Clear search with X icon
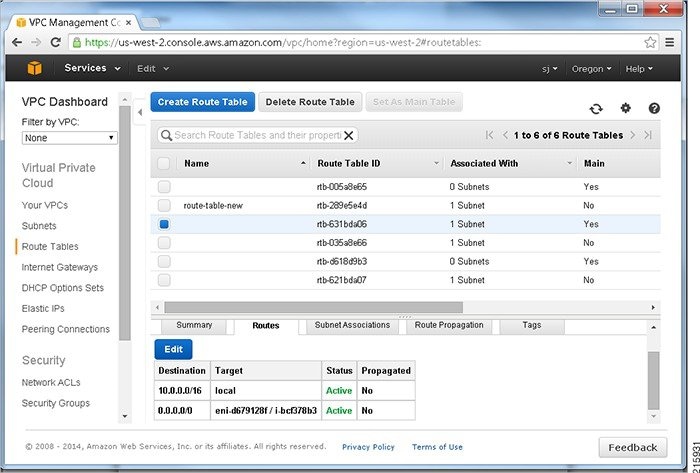This screenshot has height=473, width=700. tap(349, 135)
